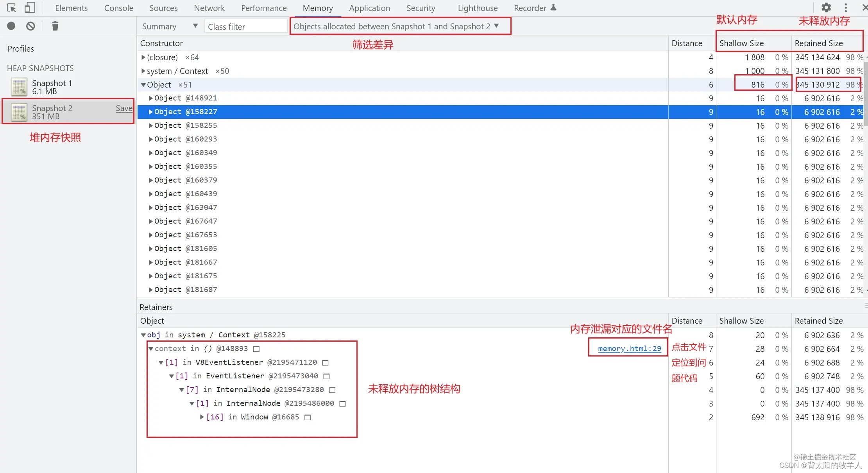Screen dimensions: 868x473
Task: Select the Summary dropdown filter
Action: [x=168, y=26]
